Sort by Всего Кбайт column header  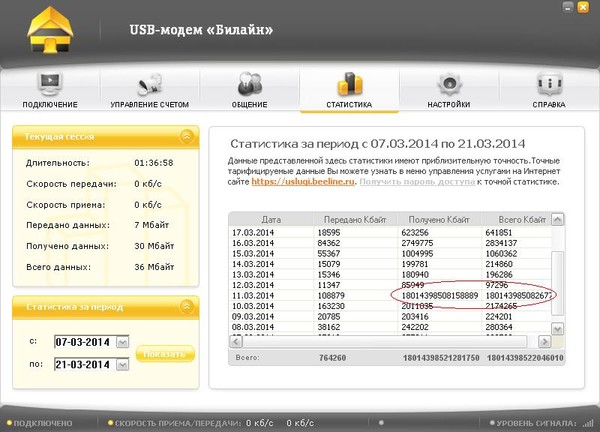pyautogui.click(x=516, y=220)
